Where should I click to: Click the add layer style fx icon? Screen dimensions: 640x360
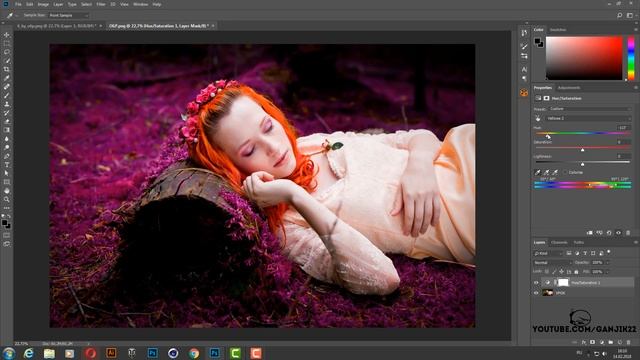584,342
